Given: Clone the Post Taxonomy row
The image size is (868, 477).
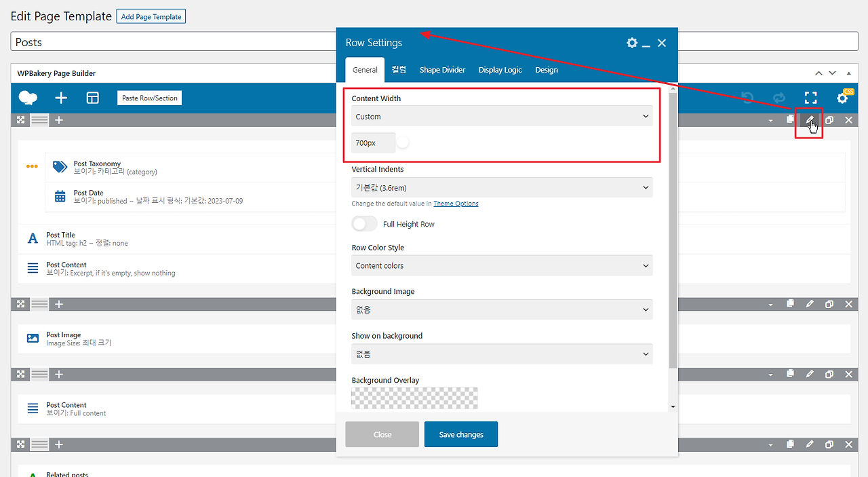Looking at the screenshot, I should (x=829, y=120).
